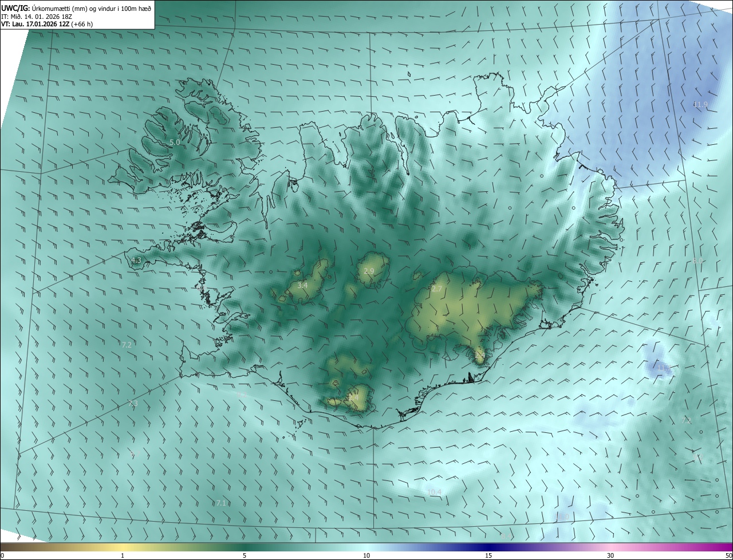
Task: Click the '7.1' value over the ocean
Action: (222, 503)
